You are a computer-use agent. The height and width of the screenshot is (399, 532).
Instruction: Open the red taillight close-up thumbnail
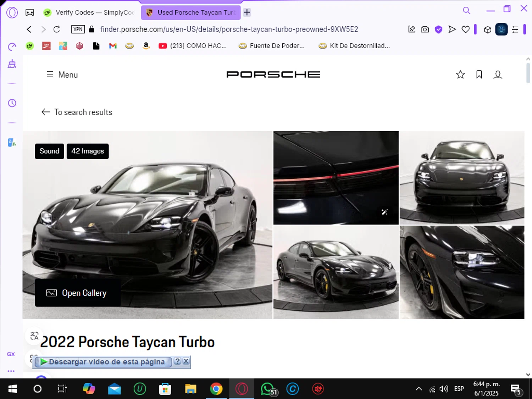click(x=336, y=178)
